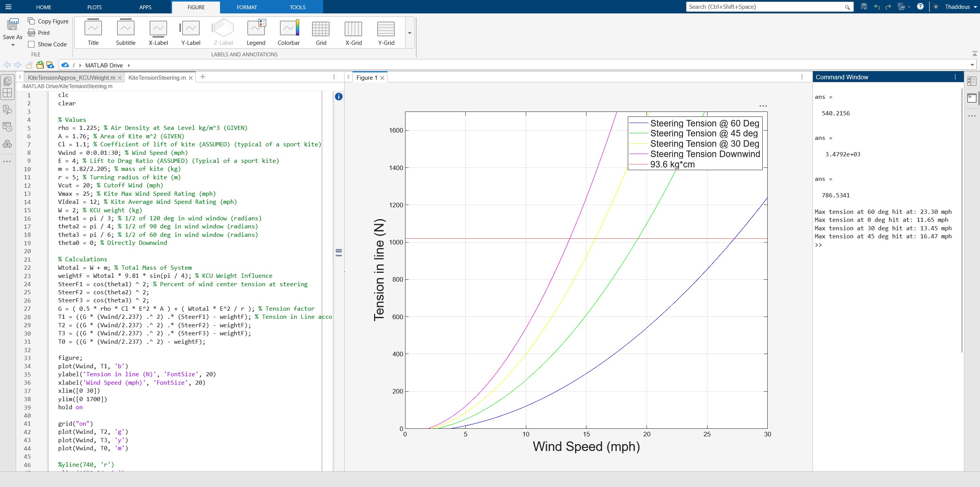The height and width of the screenshot is (487, 980).
Task: Click the Command Window scrollbar
Action: pyautogui.click(x=962, y=220)
